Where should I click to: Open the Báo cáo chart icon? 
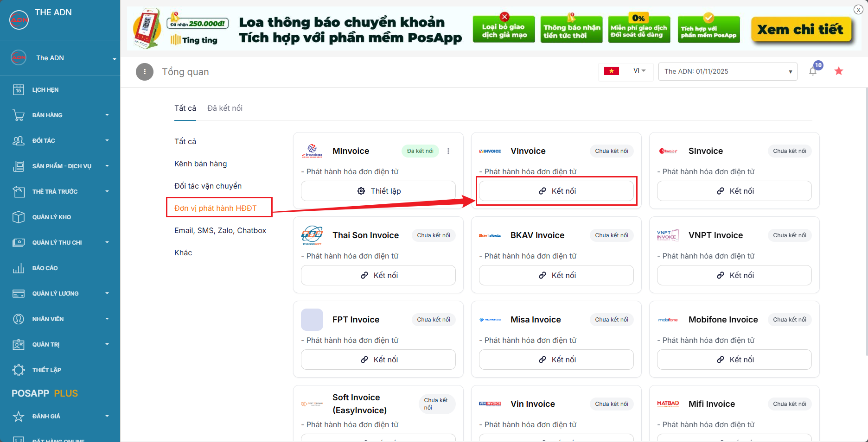pos(19,268)
